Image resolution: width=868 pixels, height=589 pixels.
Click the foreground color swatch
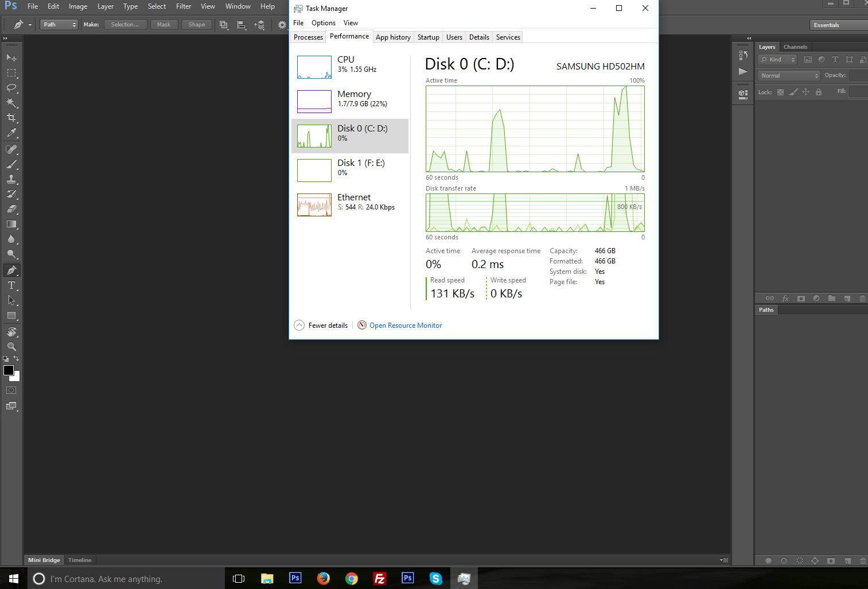9,370
